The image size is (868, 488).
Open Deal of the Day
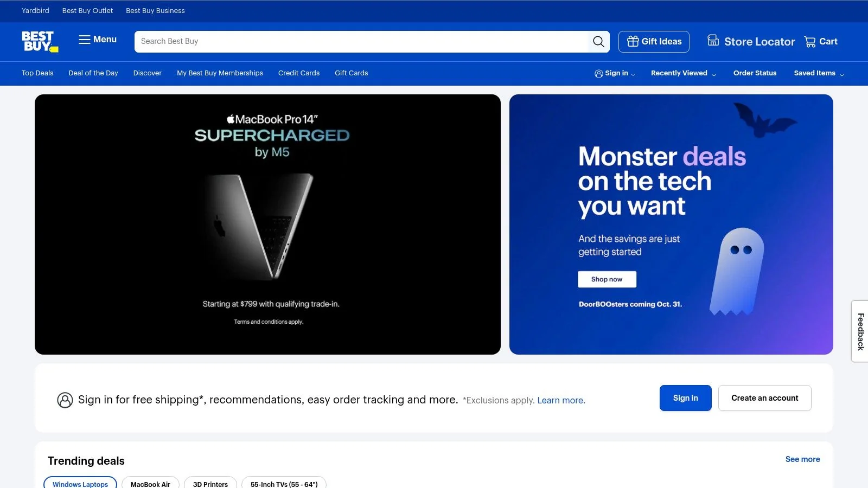tap(93, 73)
